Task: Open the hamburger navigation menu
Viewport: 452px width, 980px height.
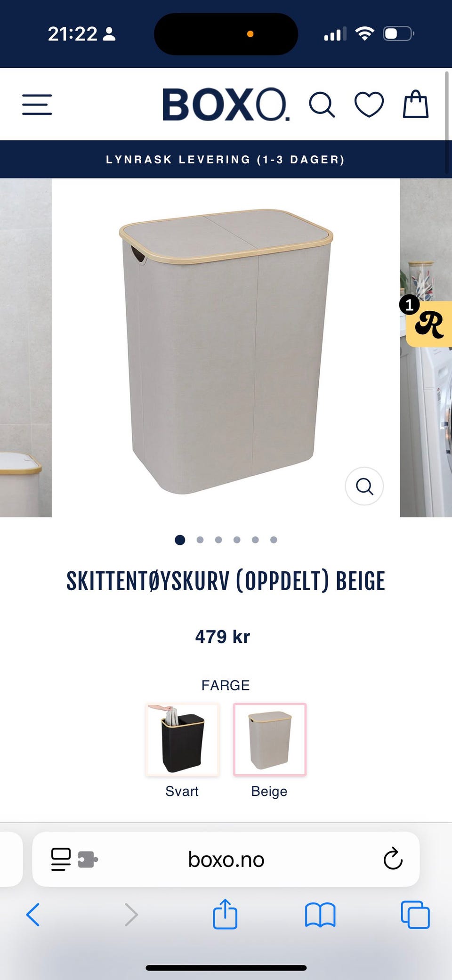Action: (37, 105)
